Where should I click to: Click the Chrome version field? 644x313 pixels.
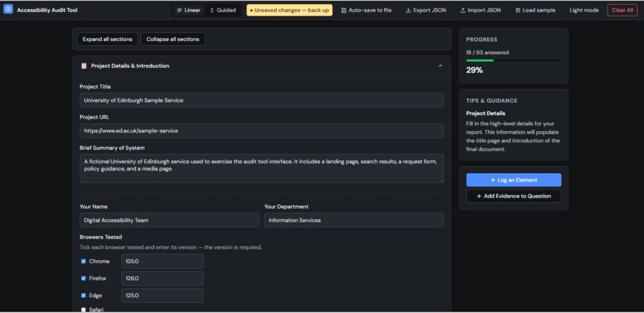(x=162, y=261)
